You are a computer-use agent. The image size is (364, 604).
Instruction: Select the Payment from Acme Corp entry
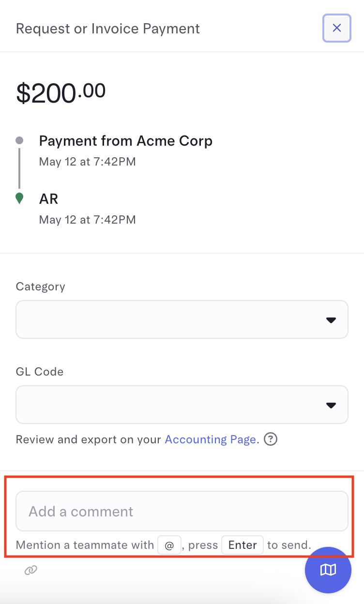126,141
